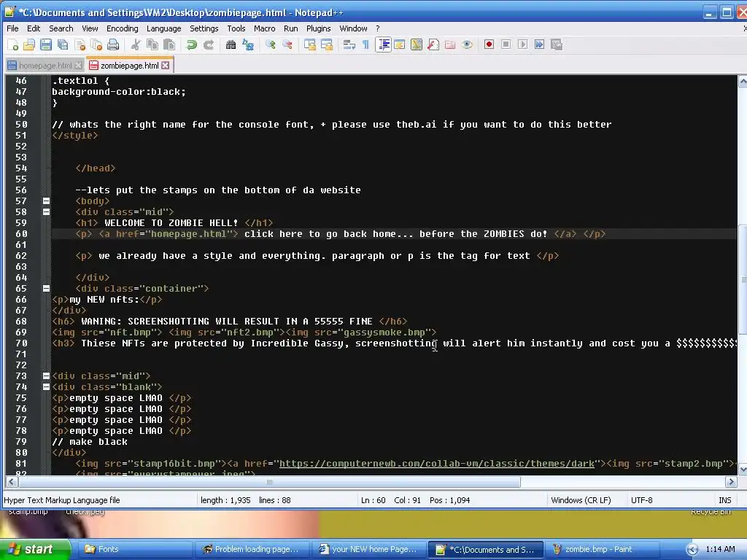The width and height of the screenshot is (747, 560).
Task: Click the Stop Recording macro icon
Action: pos(506,44)
